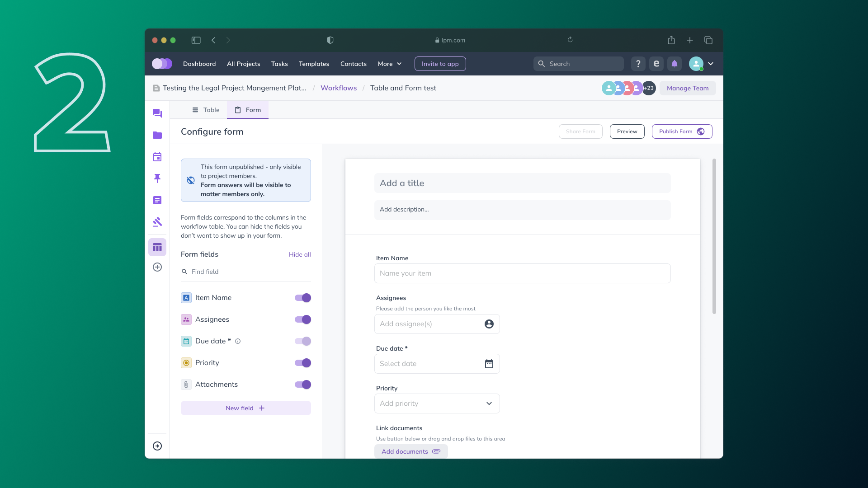Viewport: 868px width, 488px height.
Task: Click the Invite to app button
Action: click(440, 64)
